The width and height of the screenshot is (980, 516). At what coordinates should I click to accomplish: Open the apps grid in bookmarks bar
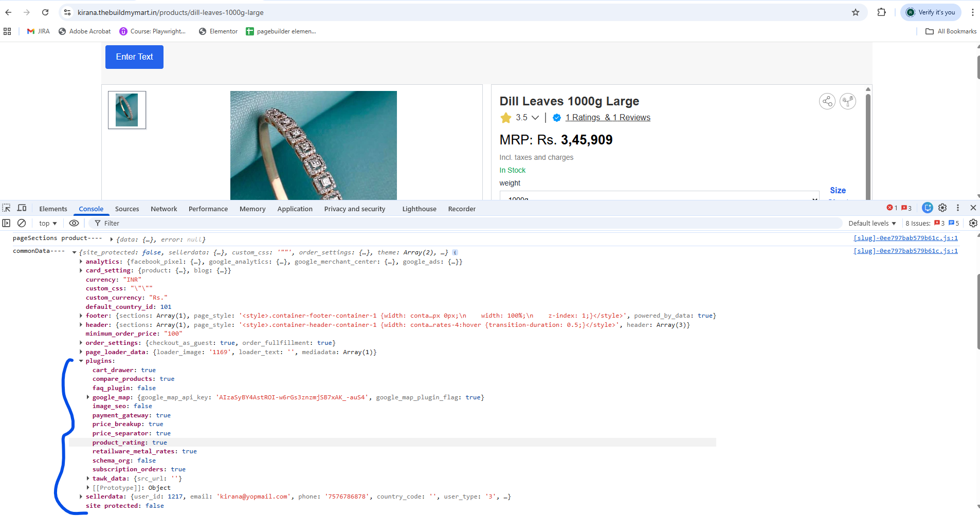(x=7, y=31)
